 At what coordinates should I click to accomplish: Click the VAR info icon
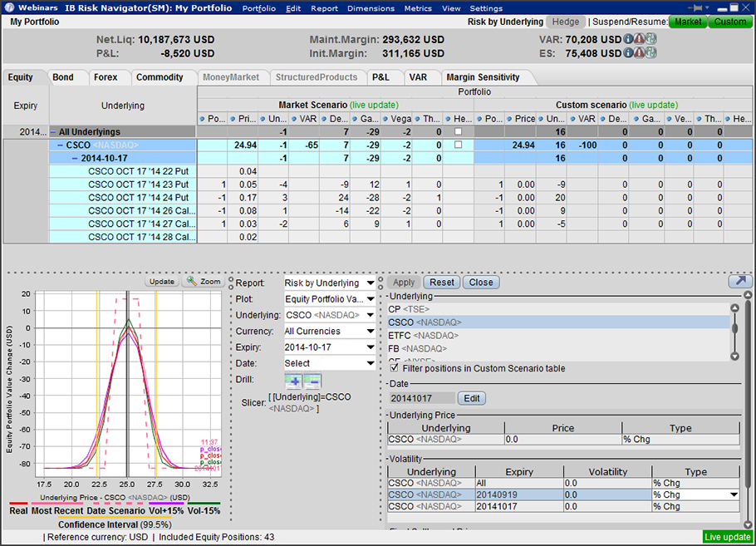point(628,39)
